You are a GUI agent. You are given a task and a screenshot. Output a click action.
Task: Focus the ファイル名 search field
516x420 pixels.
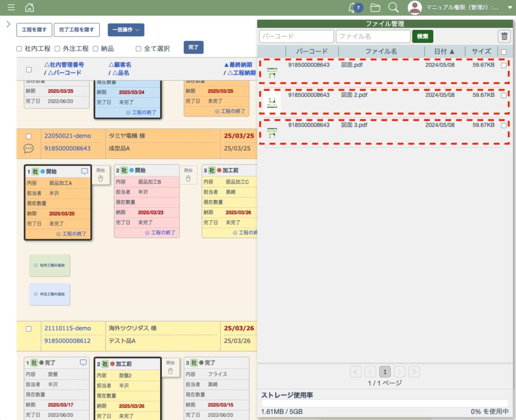pos(373,37)
